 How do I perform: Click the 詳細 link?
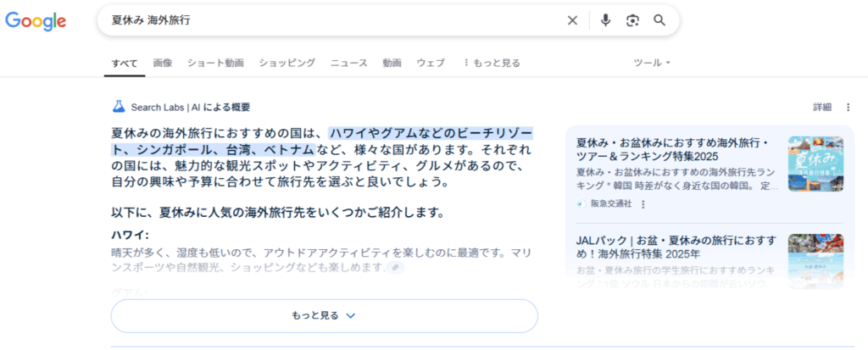[822, 108]
